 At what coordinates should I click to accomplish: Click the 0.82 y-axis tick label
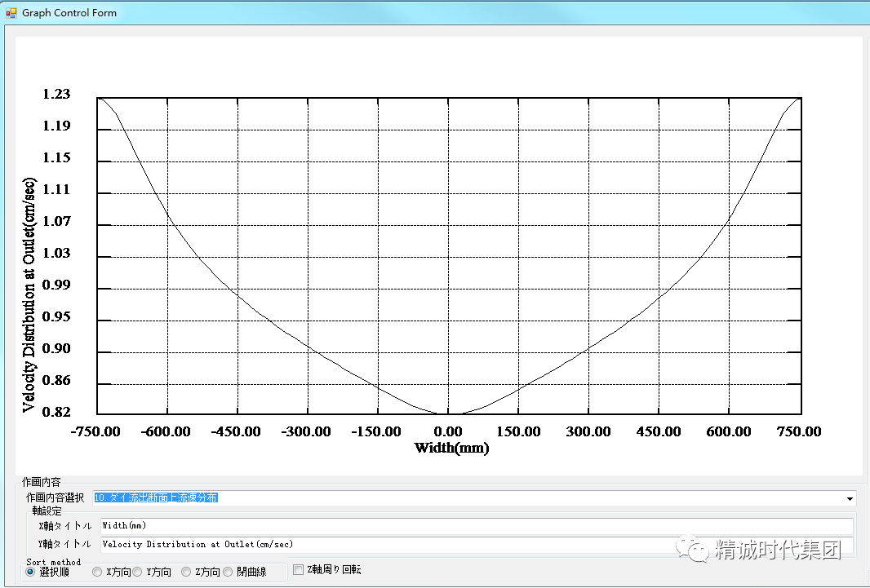[x=56, y=412]
